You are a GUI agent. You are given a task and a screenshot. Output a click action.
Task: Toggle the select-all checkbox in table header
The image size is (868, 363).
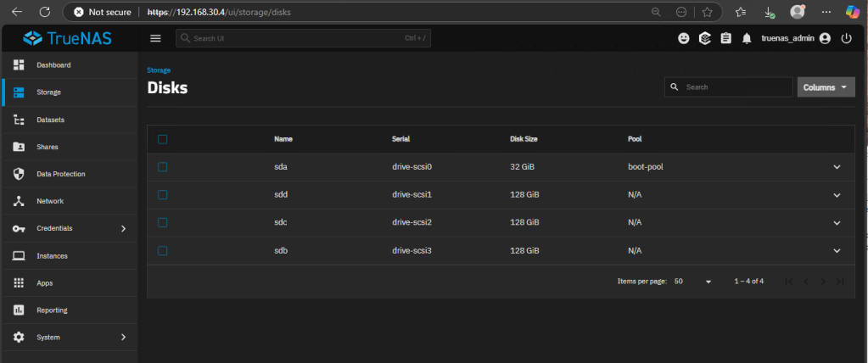(x=163, y=139)
